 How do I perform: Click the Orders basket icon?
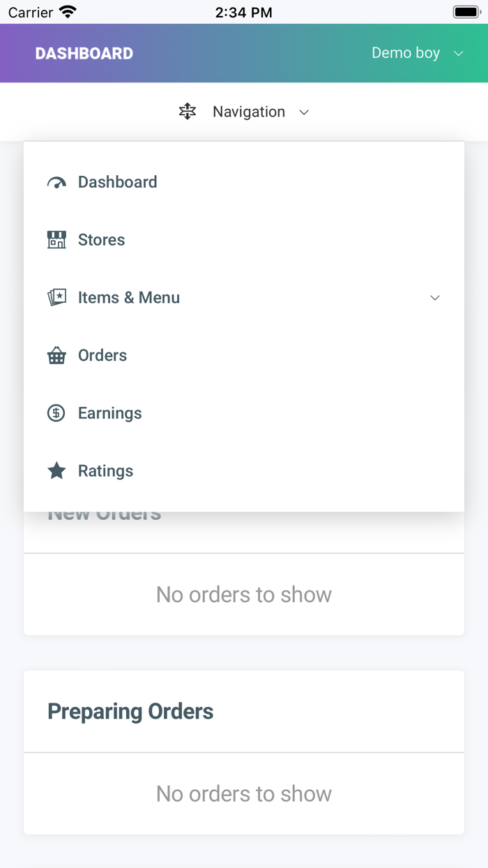click(56, 355)
